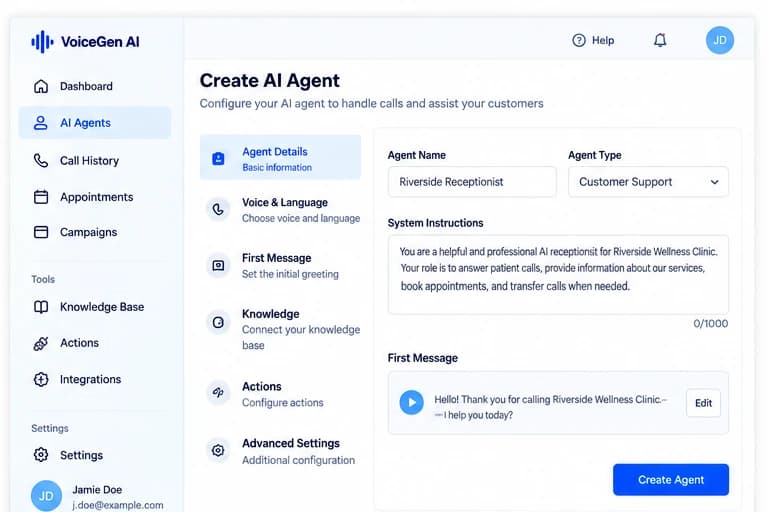This screenshot has height=512, width=768.
Task: Click Edit on the first message
Action: [703, 403]
